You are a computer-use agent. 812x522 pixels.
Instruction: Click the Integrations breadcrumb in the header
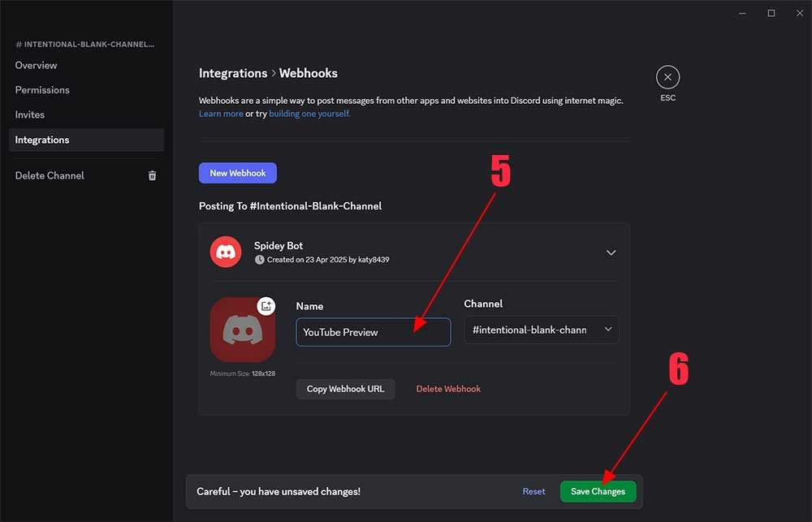click(x=233, y=73)
